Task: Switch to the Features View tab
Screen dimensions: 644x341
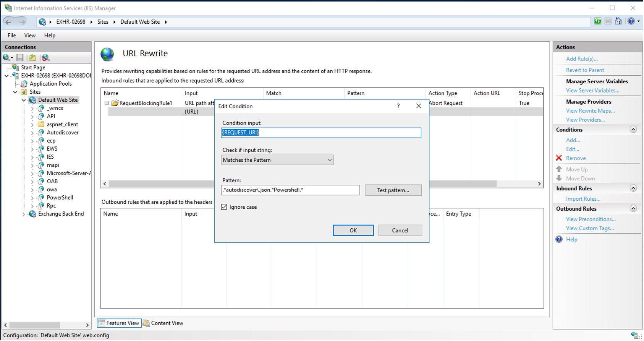Action: click(x=119, y=323)
